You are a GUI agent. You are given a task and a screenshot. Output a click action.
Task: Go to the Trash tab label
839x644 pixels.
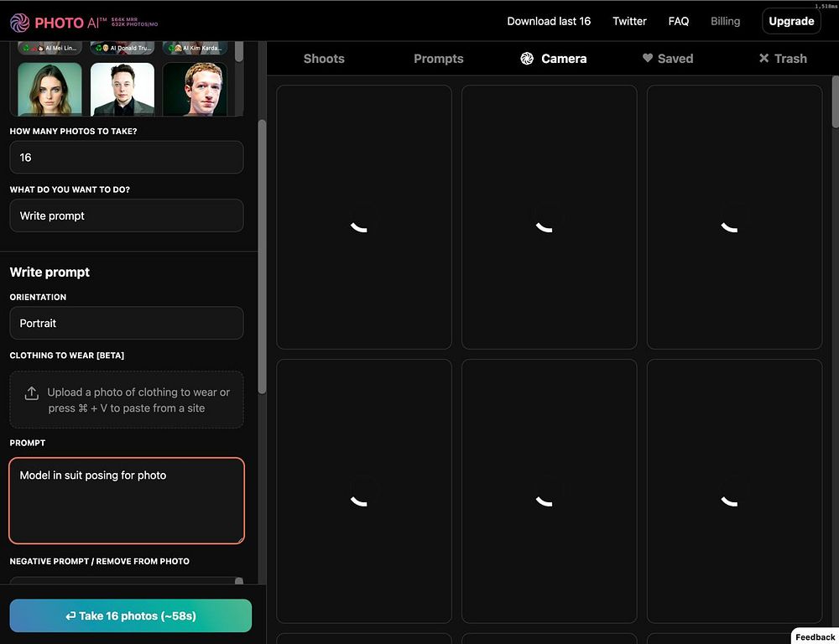pyautogui.click(x=790, y=59)
